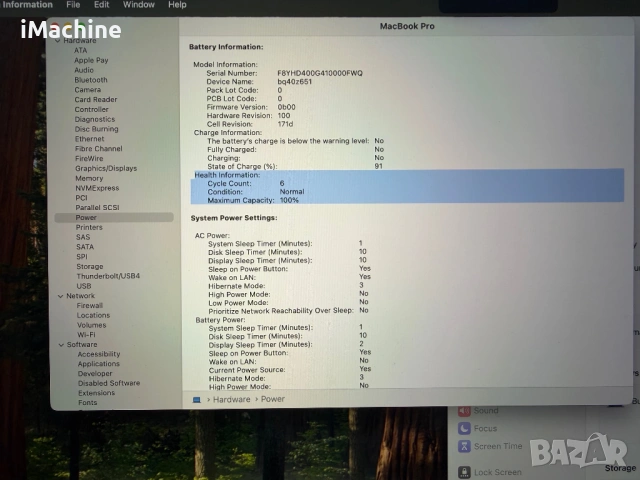Select Disabled Software in the sidebar
640x480 pixels.
(x=109, y=383)
